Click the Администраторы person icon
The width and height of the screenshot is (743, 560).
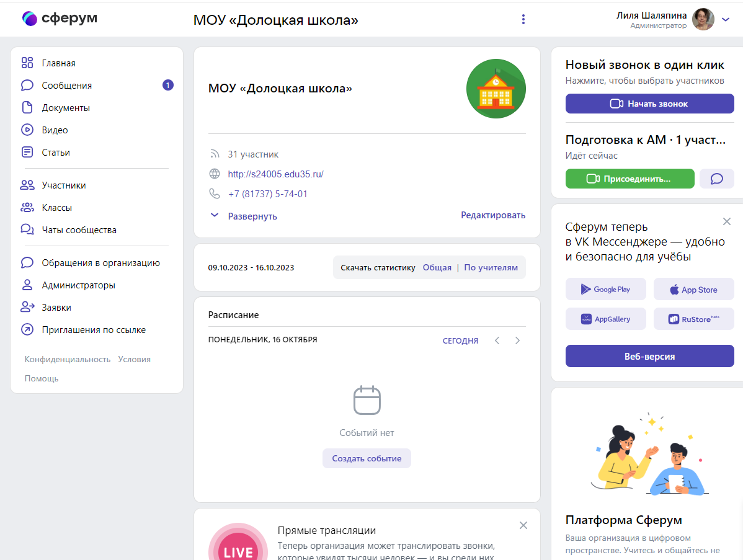(27, 285)
